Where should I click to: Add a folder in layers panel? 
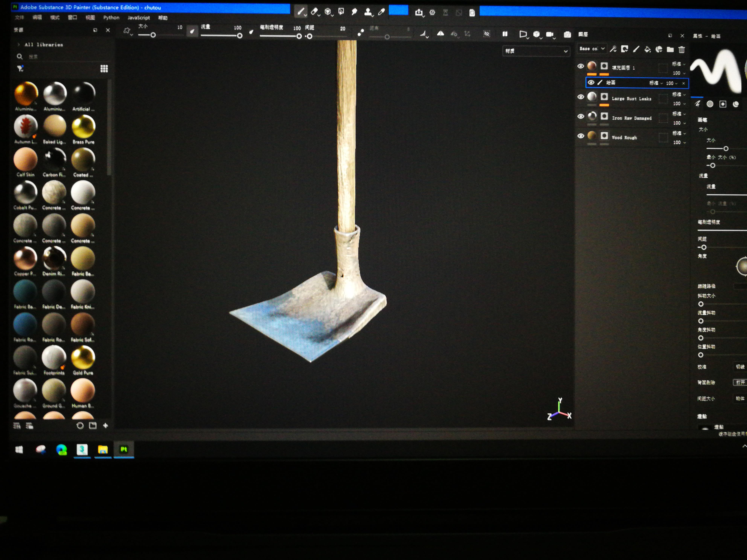[670, 50]
